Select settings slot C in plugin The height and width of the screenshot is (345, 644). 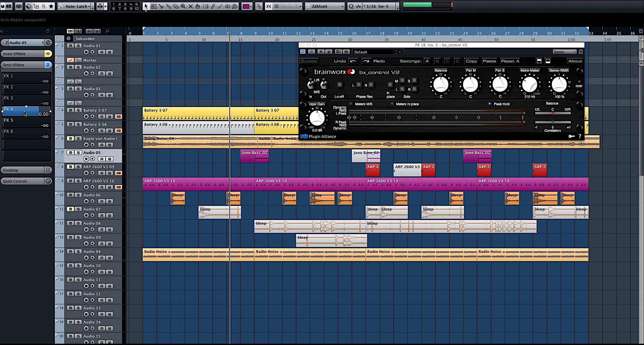click(447, 61)
